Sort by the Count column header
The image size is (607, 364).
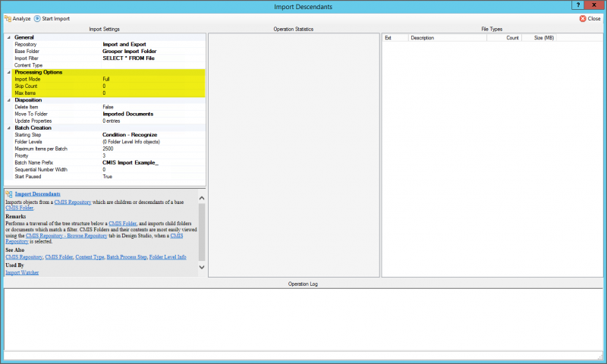[505, 38]
